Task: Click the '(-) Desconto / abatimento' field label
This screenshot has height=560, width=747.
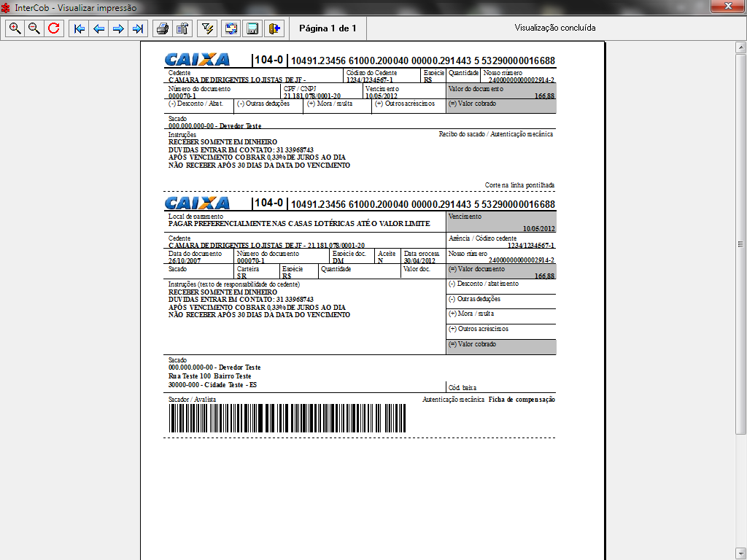Action: [484, 284]
